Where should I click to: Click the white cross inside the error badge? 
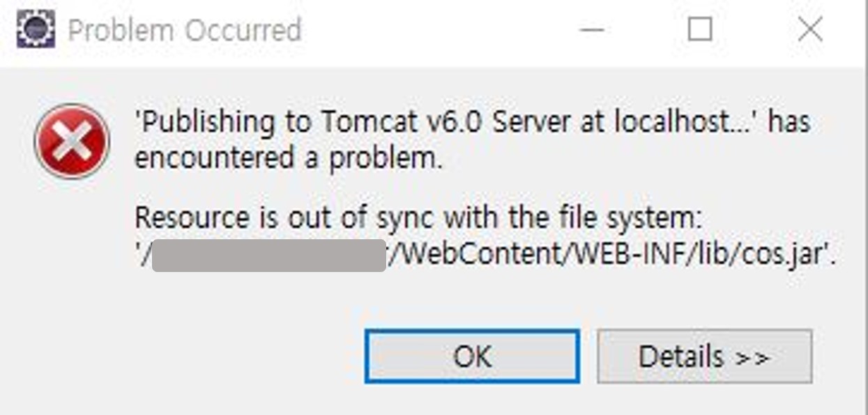coord(72,142)
